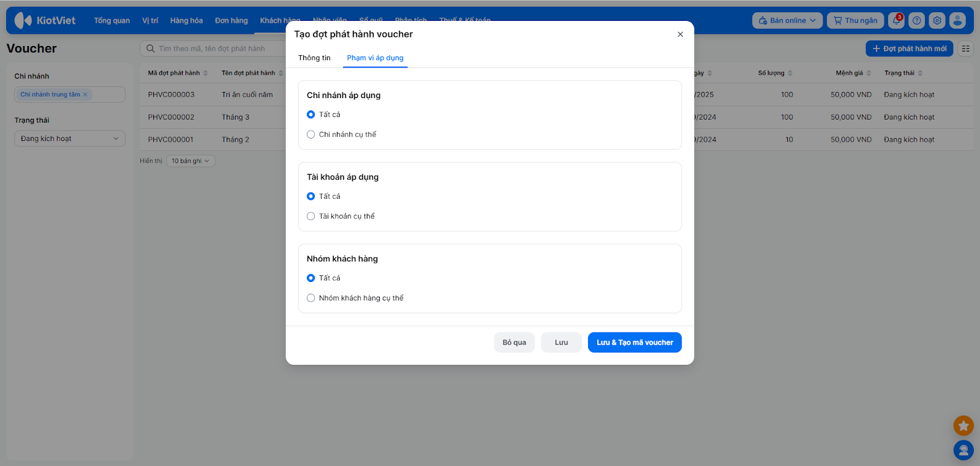The image size is (980, 466).
Task: Remove the Chi nhánh trung tâm tag
Action: (x=85, y=94)
